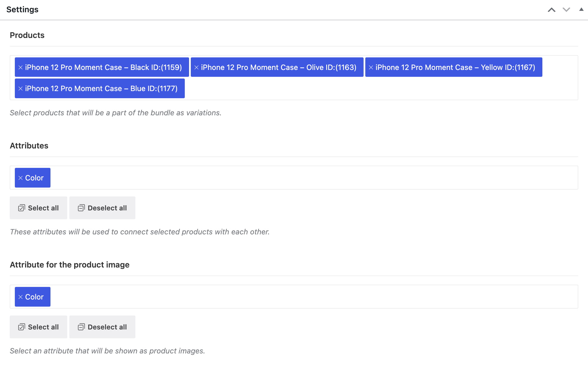This screenshot has width=588, height=366.
Task: Remove the Olive ID:(1163) product tag
Action: (x=196, y=67)
